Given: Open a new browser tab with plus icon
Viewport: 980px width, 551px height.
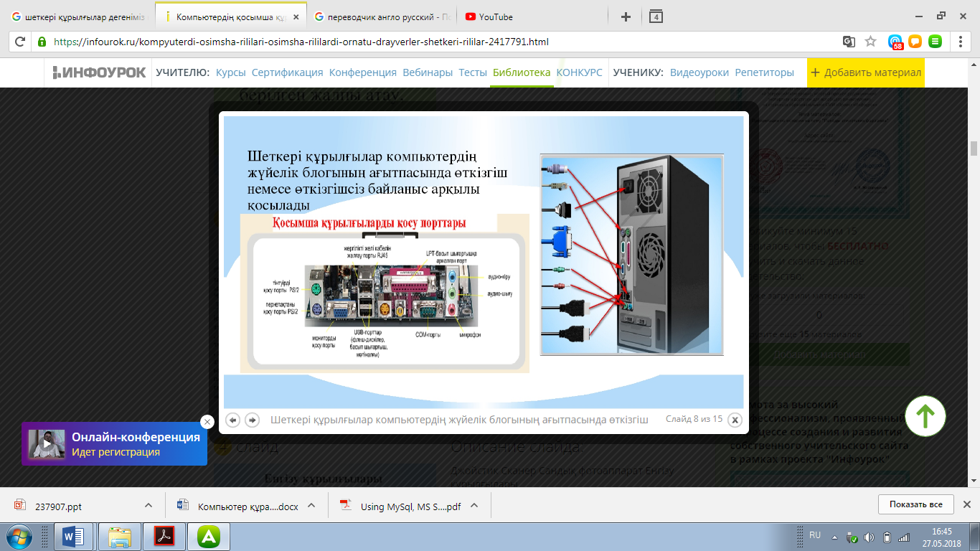Looking at the screenshot, I should pyautogui.click(x=626, y=17).
